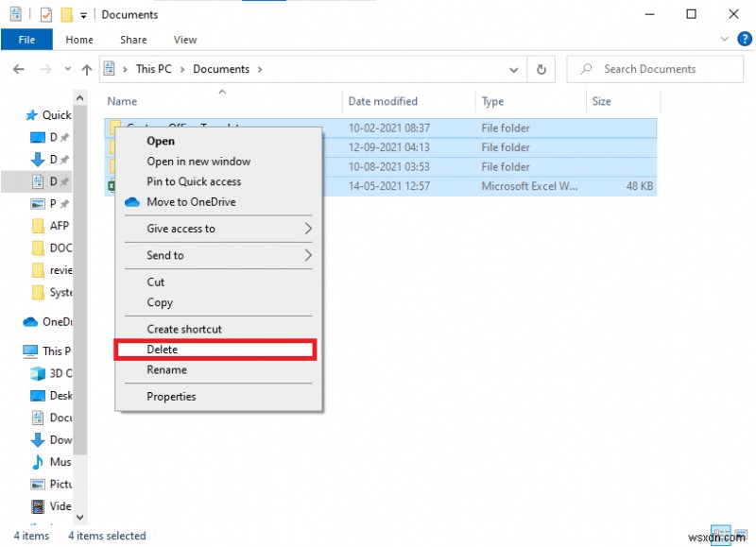Open 3D Objects under This PC
This screenshot has width=756, height=547.
51,373
